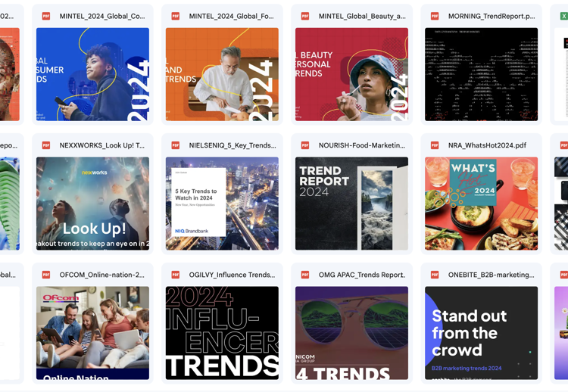Click the green spreadsheet icon in the top row

click(564, 16)
